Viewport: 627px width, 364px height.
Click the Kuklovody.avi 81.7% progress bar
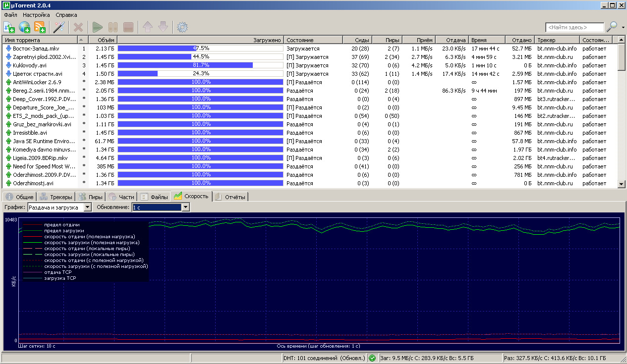point(200,65)
